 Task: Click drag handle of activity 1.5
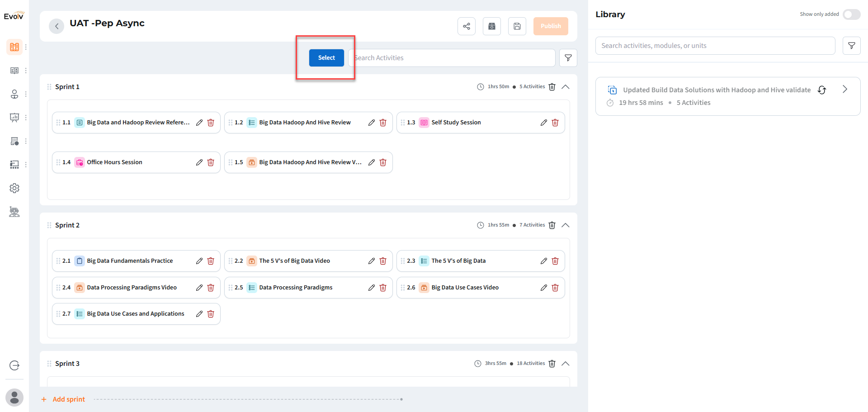pos(231,162)
